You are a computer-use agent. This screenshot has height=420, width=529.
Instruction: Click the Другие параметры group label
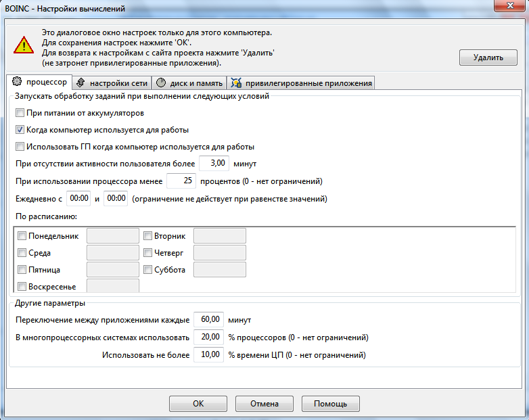tap(50, 303)
